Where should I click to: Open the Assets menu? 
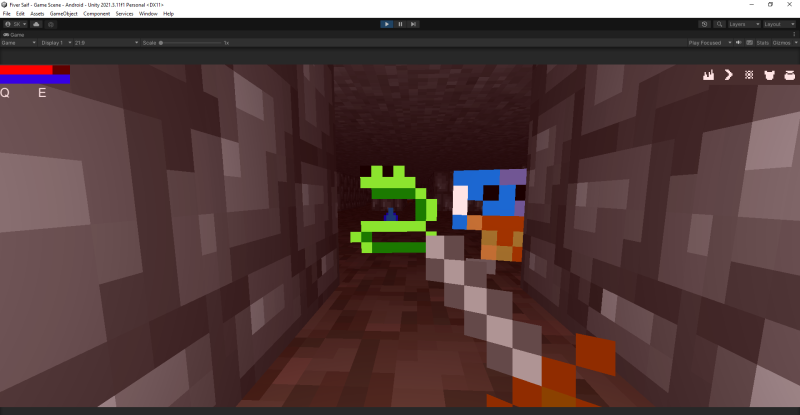coord(37,14)
